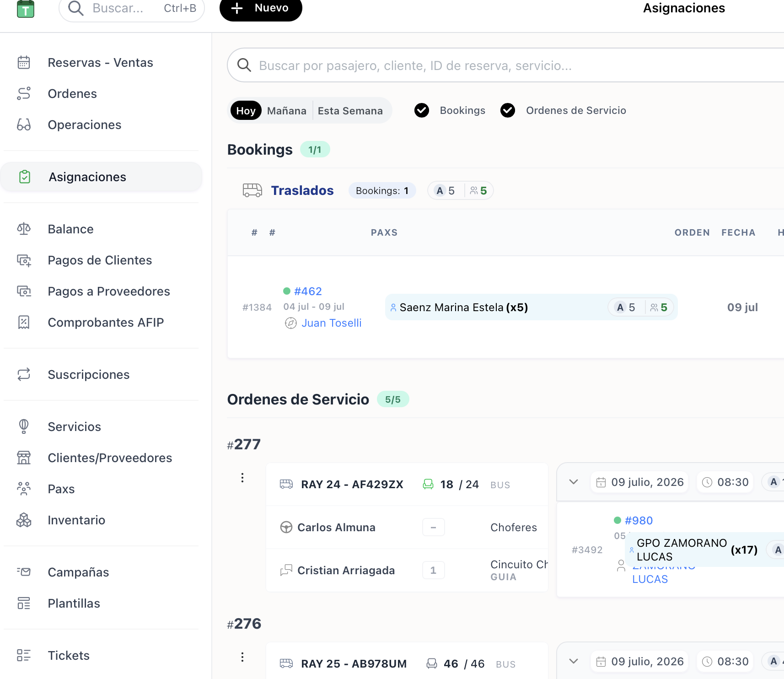Click the store icon beside Clientes/Proveedores
This screenshot has width=784, height=679.
tap(24, 458)
